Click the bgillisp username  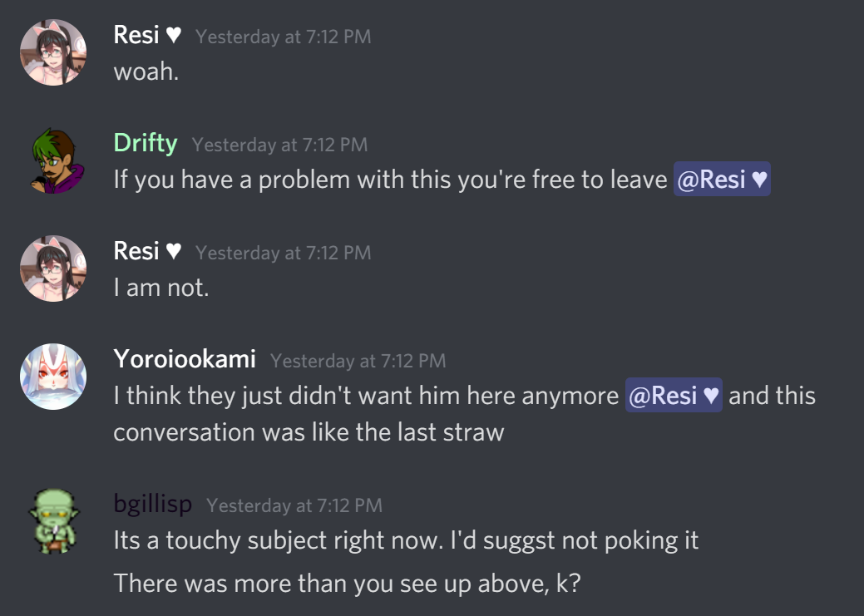click(153, 504)
